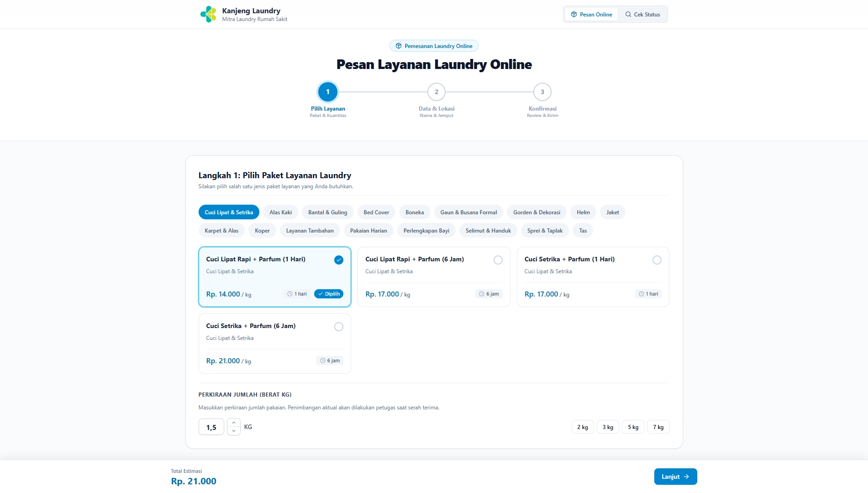Screen dimensions: 868x493
Task: Increase weight with the up stepper arrow
Action: click(x=234, y=423)
